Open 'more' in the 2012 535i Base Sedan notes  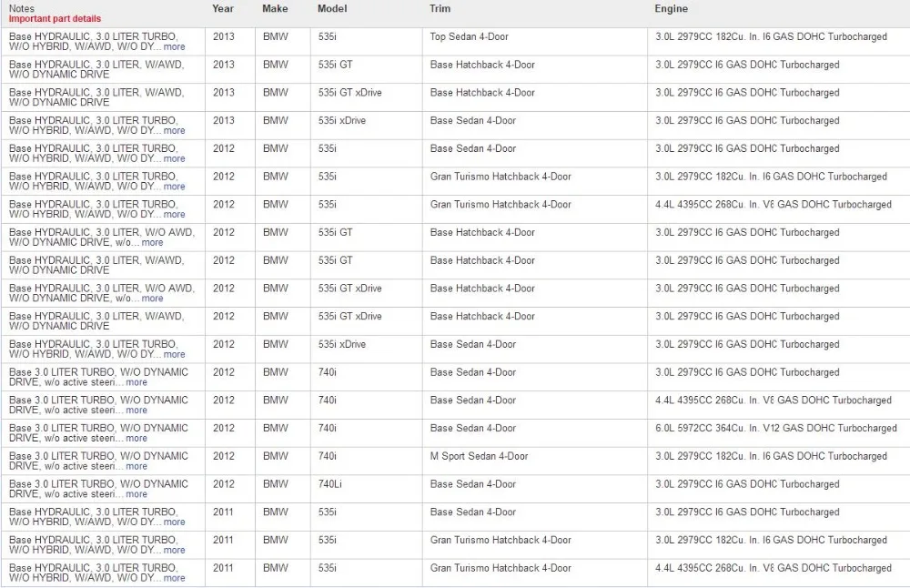click(174, 158)
